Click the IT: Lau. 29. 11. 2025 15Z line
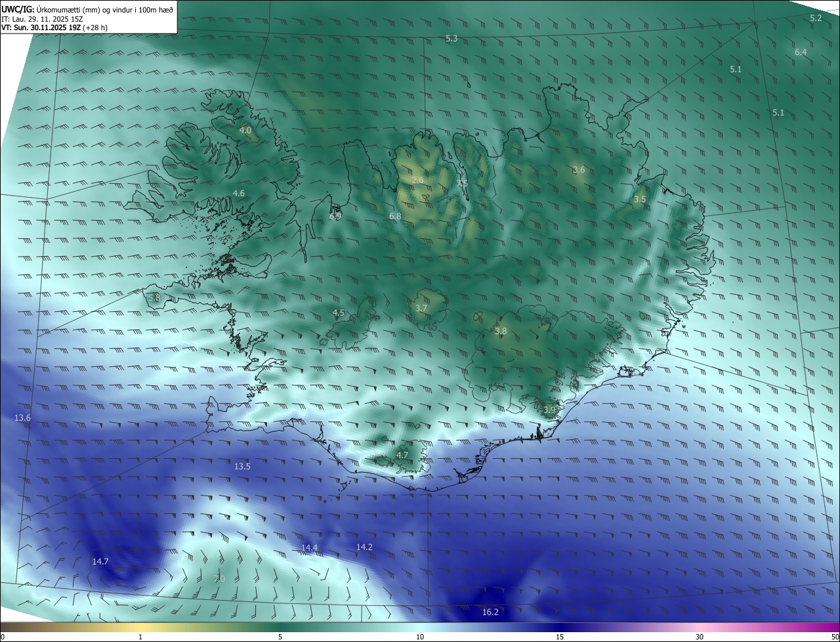This screenshot has height=642, width=840. [x=42, y=19]
